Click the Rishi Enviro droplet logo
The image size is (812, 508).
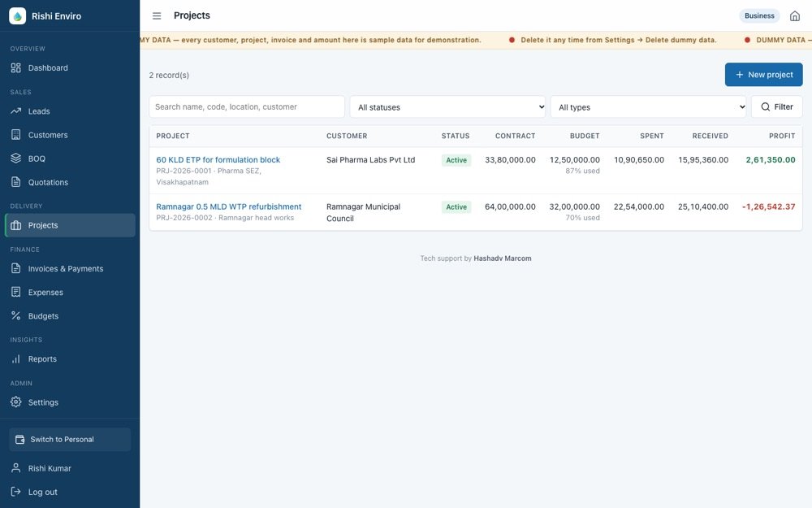click(x=18, y=16)
